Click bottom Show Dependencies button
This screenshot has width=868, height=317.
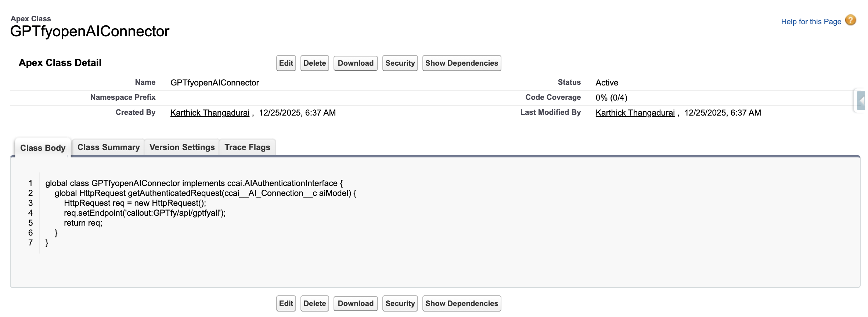(x=461, y=303)
